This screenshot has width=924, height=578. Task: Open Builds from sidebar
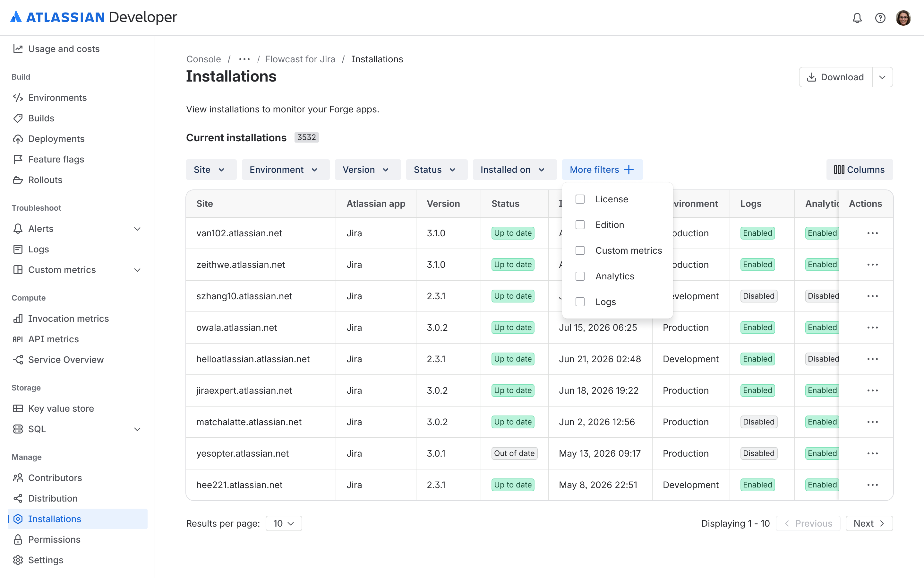[78, 118]
